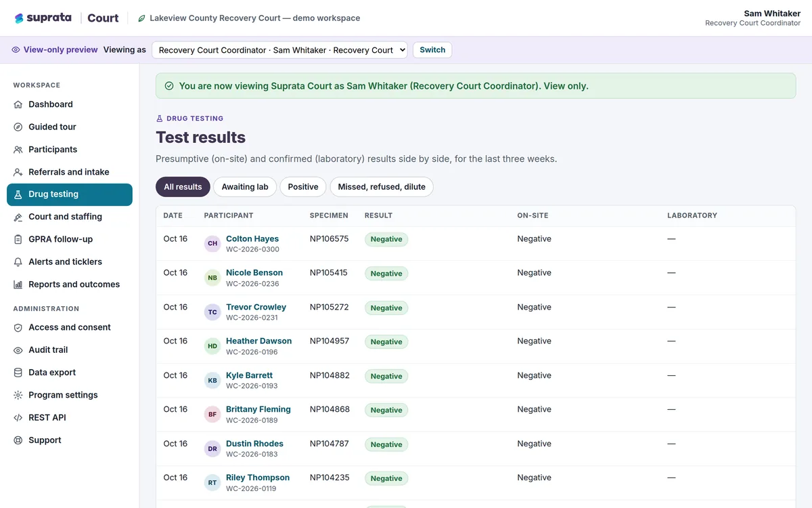The image size is (812, 508).
Task: Click specimen number NP106575
Action: pos(329,238)
